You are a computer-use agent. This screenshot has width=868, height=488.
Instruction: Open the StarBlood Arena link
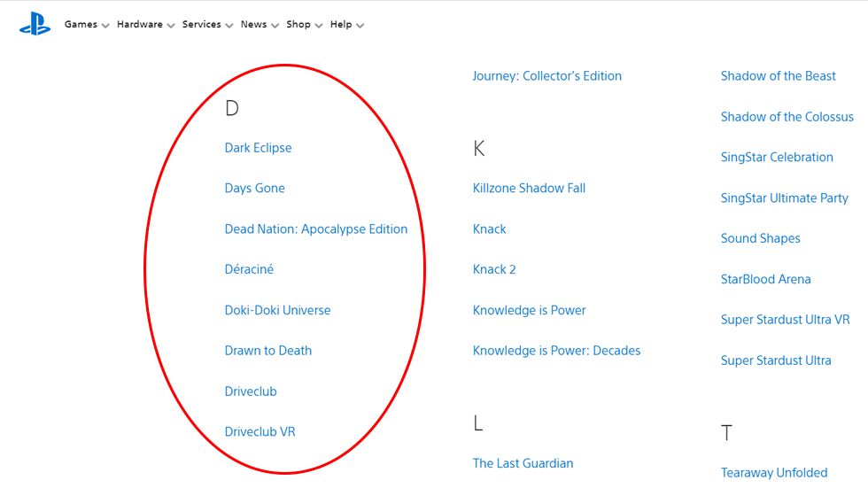tap(765, 279)
